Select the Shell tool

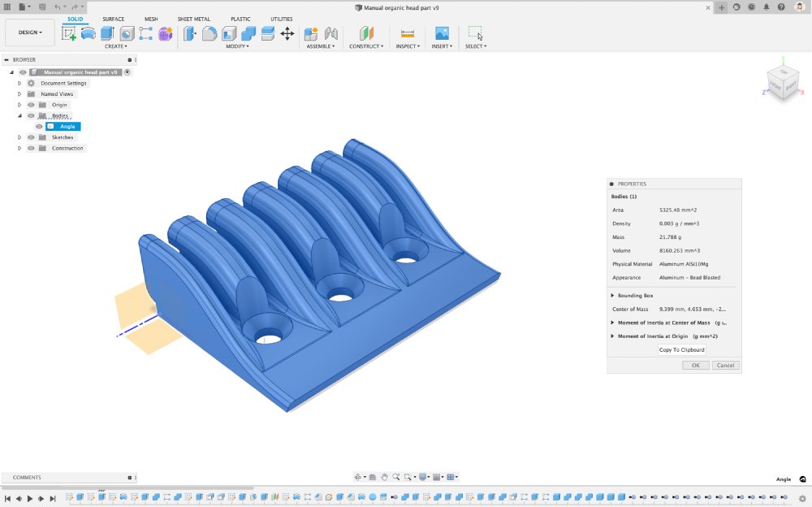(x=229, y=33)
